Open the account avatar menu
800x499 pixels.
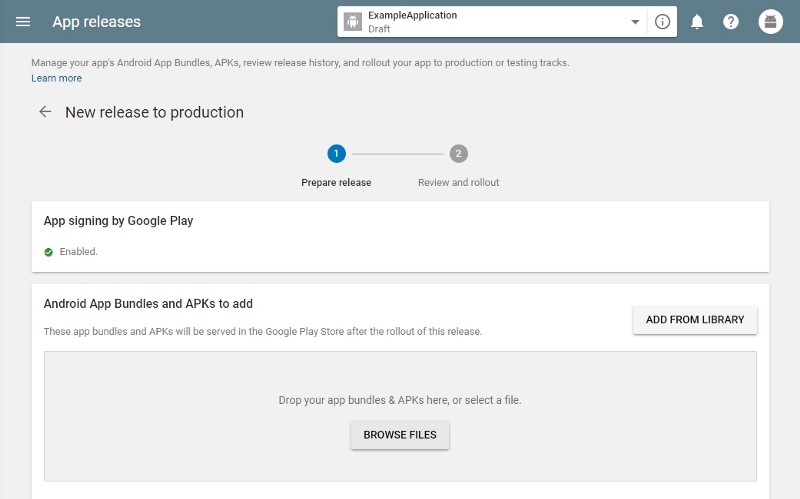(770, 22)
